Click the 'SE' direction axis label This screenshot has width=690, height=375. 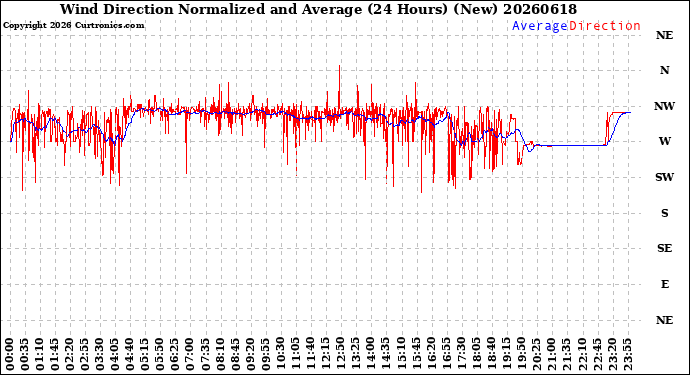pos(664,248)
